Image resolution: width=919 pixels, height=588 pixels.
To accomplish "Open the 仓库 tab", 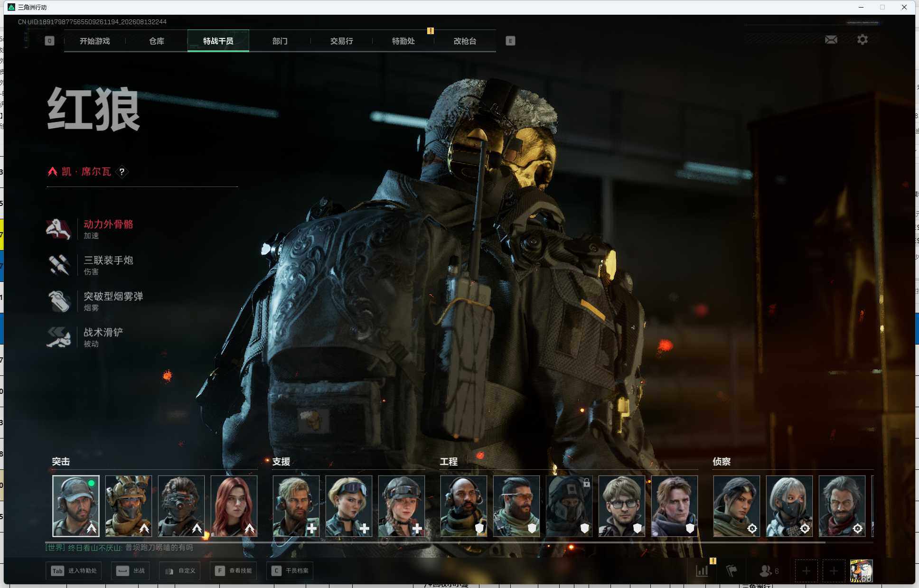I will [x=157, y=41].
